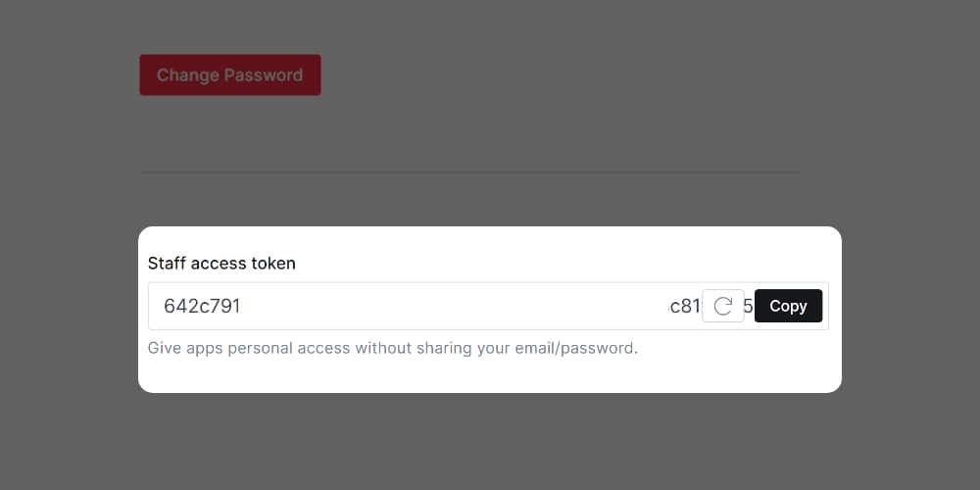Click white card space below the hint text

click(x=490, y=375)
